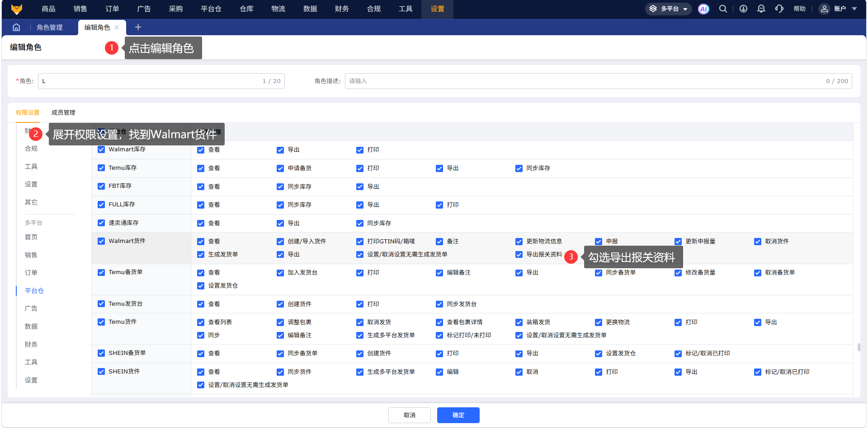The image size is (868, 429).
Task: Toggle the 同步发货台 checkbox
Action: [x=439, y=304]
